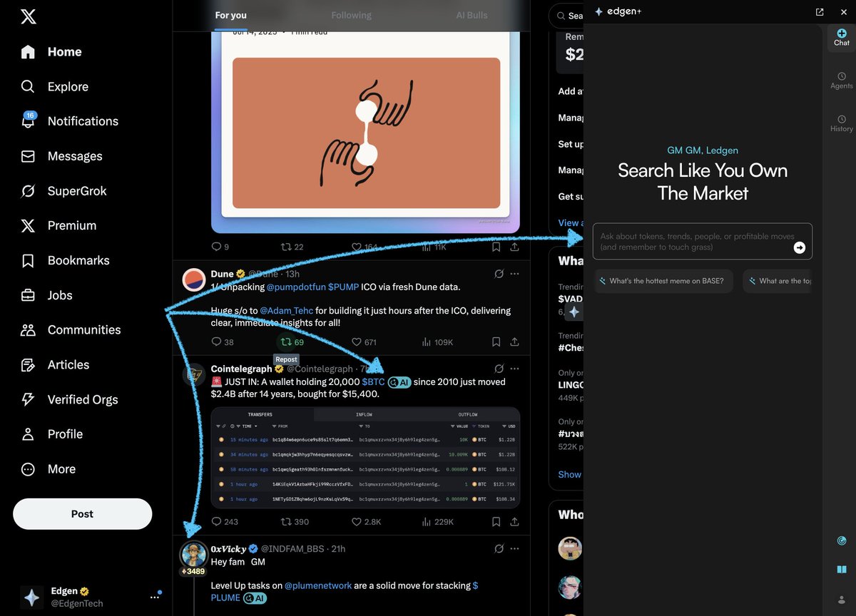Click the Premium icon in the sidebar
856x616 pixels.
pos(28,225)
